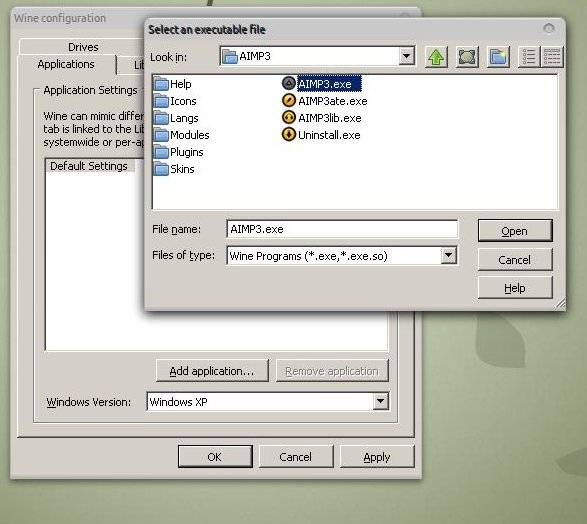The width and height of the screenshot is (587, 524).
Task: Click the Modules folder icon
Action: 161,135
